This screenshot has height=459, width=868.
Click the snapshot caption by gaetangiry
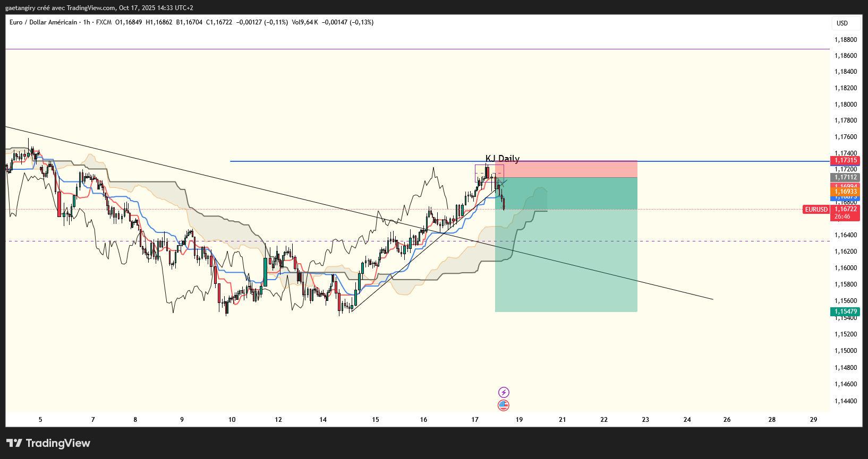pyautogui.click(x=99, y=8)
